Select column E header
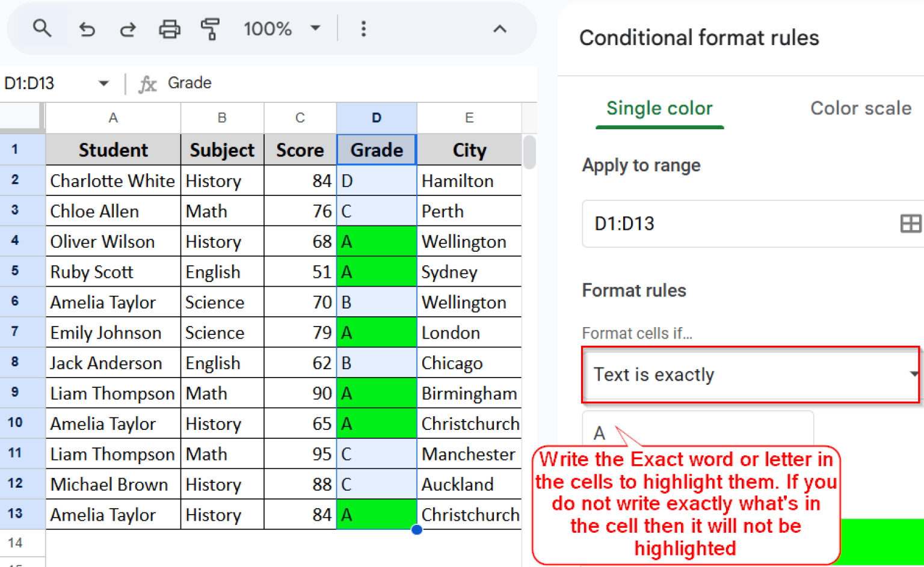924x567 pixels. 469,118
